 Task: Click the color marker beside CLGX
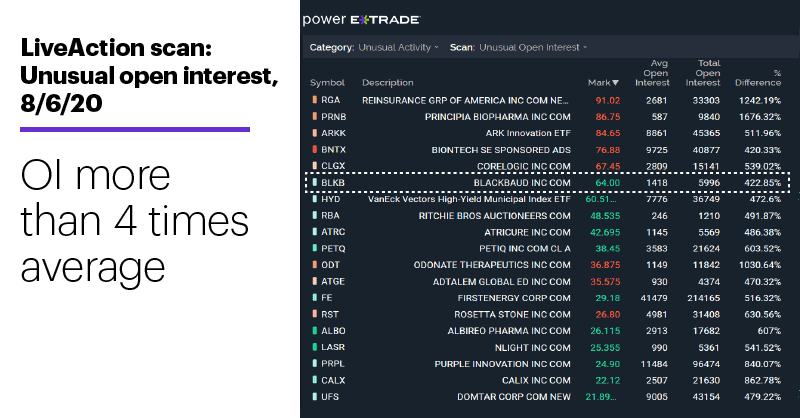[315, 166]
